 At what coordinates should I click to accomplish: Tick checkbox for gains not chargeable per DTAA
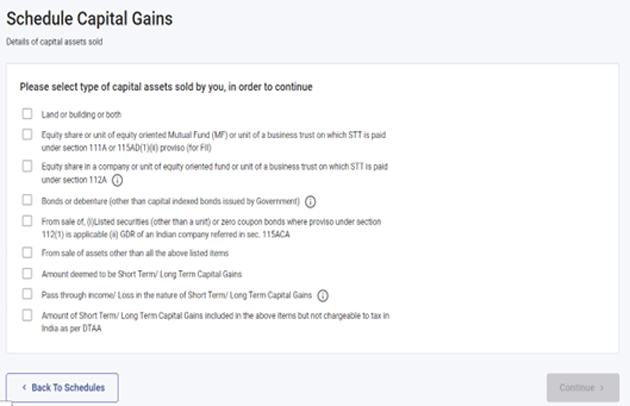point(27,315)
